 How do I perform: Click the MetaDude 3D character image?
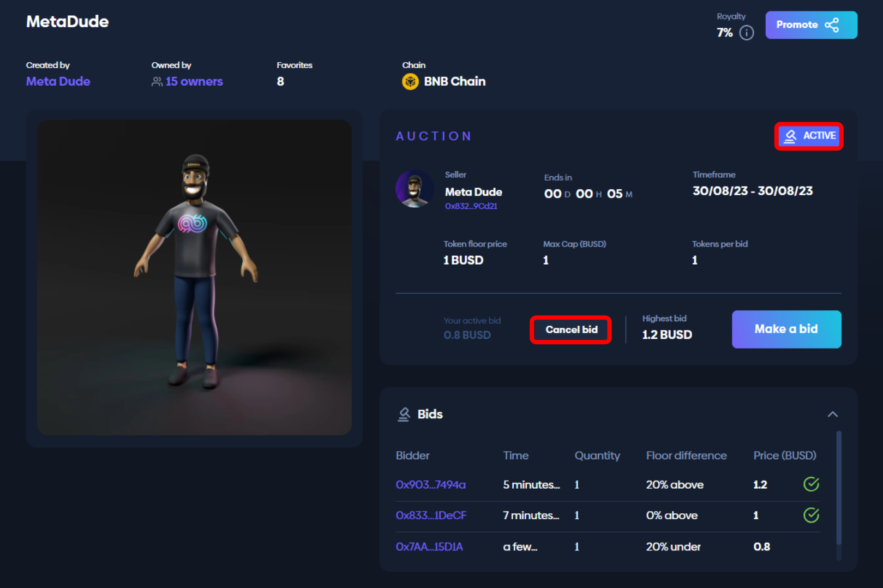point(194,277)
